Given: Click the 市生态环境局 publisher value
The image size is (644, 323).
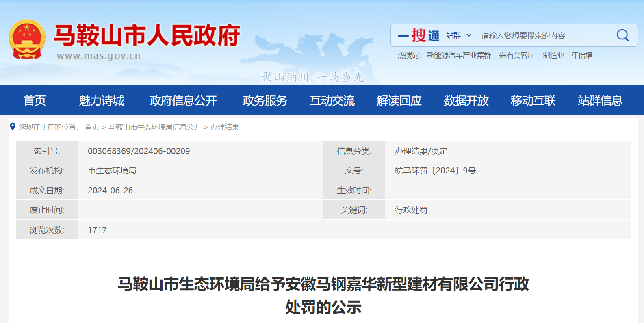Looking at the screenshot, I should click(112, 171).
